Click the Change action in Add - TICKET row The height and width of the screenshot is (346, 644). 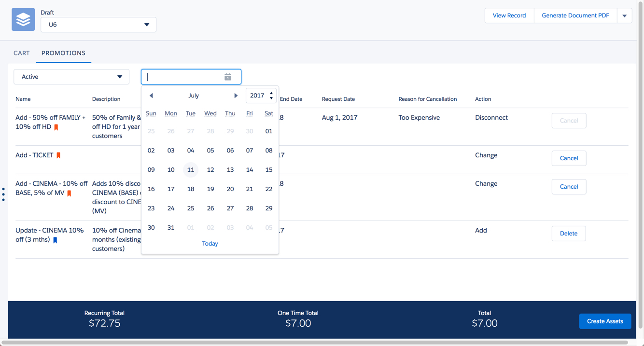tap(486, 155)
